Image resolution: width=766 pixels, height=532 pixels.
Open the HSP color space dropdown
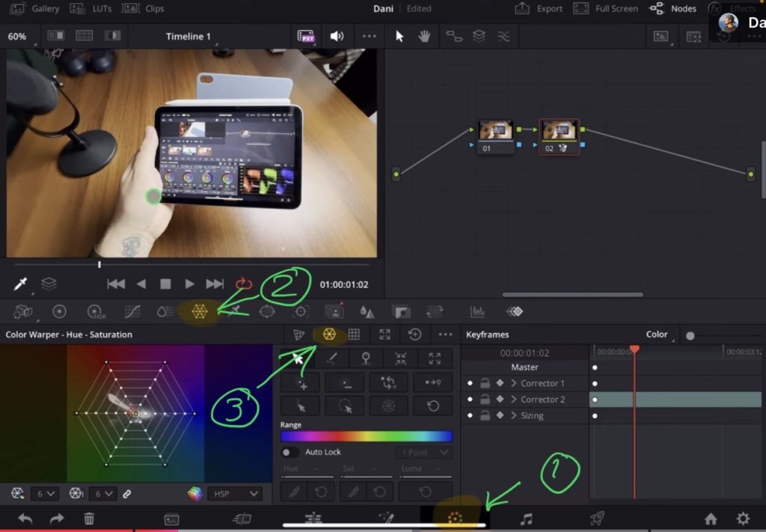pos(233,494)
